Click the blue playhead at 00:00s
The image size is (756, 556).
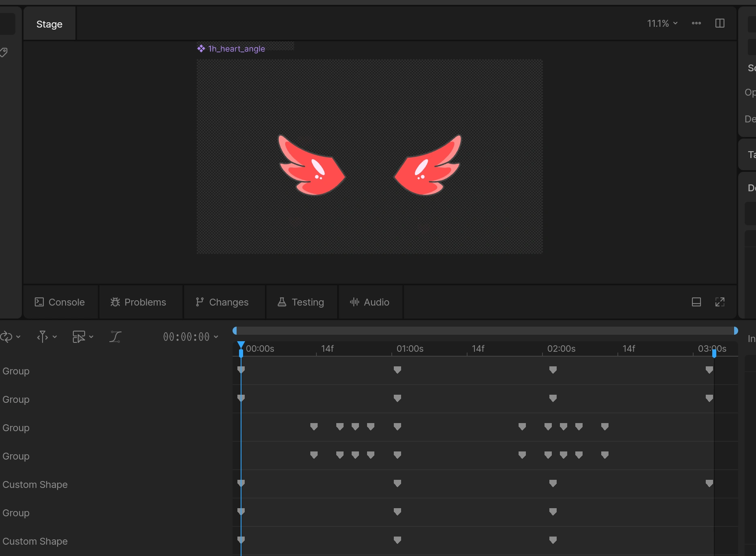point(241,349)
